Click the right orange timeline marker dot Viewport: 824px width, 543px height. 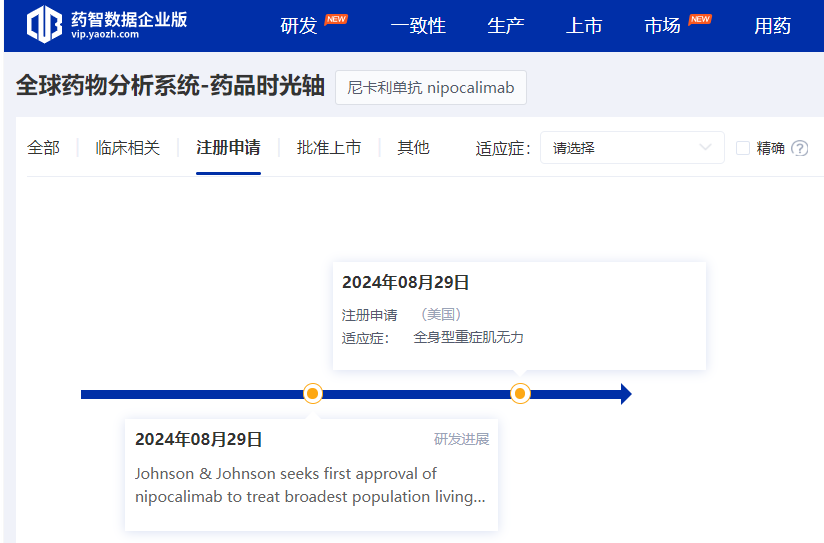coord(520,394)
